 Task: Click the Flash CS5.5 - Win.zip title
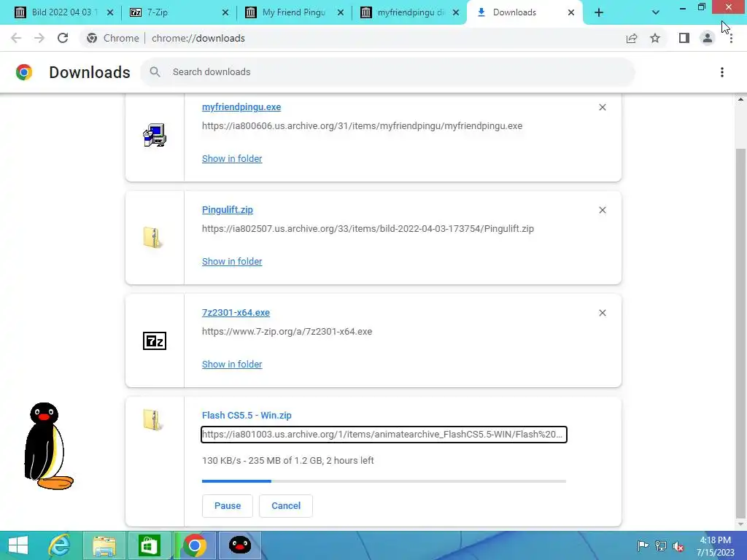(247, 415)
